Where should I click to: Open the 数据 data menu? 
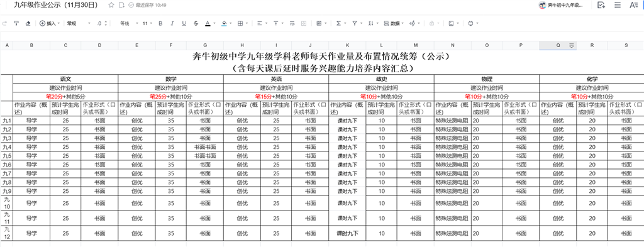coord(394,23)
